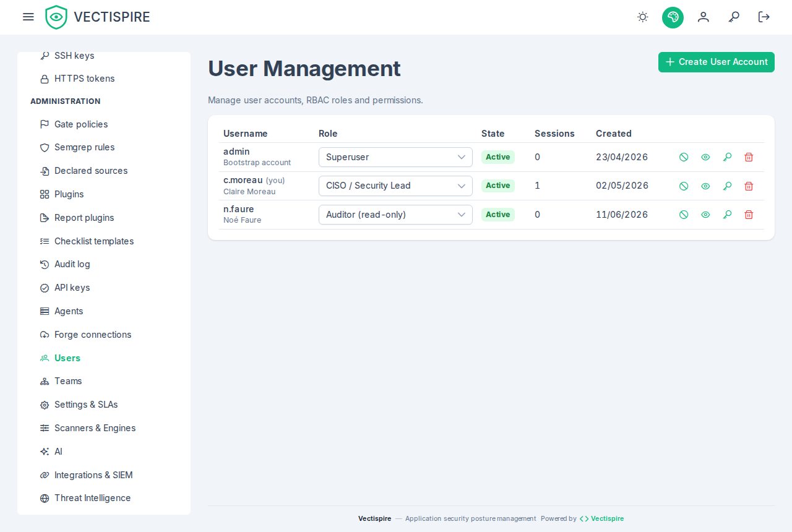Screen dimensions: 792x532
Task: Open the CISO / Security Lead role dropdown
Action: (x=395, y=186)
